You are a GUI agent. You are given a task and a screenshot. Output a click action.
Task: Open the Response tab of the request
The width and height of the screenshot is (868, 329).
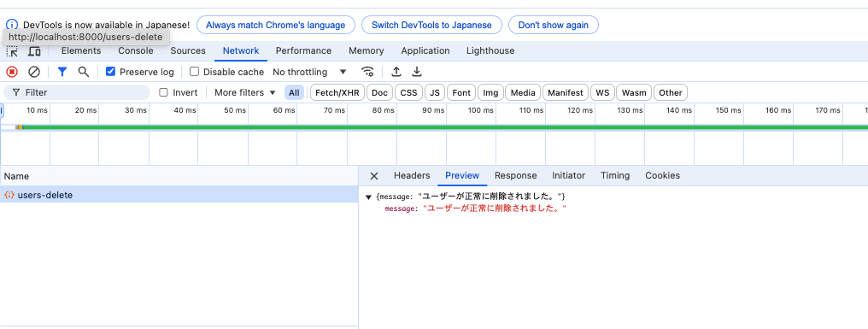515,175
